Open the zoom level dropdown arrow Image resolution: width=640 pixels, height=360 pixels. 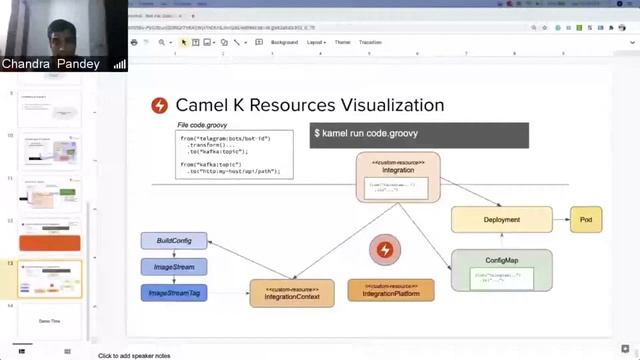[171, 43]
